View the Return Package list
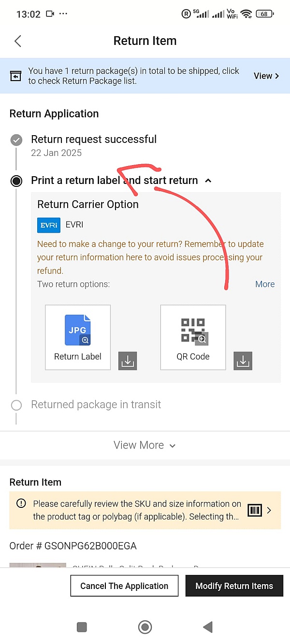 coord(266,76)
